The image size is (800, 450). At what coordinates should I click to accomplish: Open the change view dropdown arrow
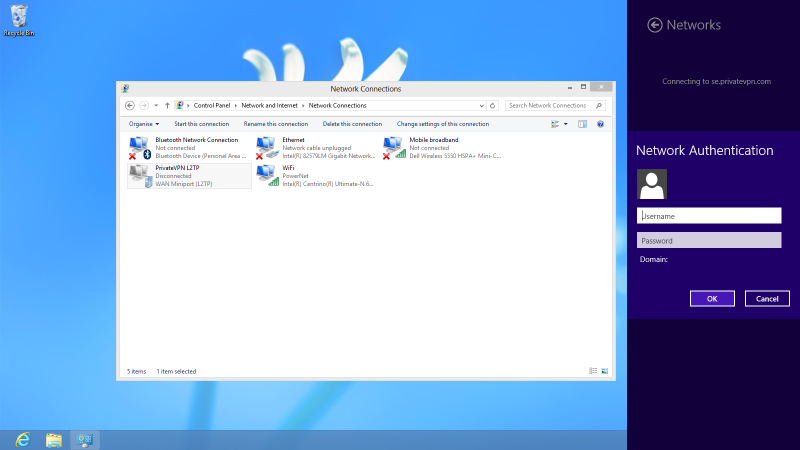click(566, 124)
